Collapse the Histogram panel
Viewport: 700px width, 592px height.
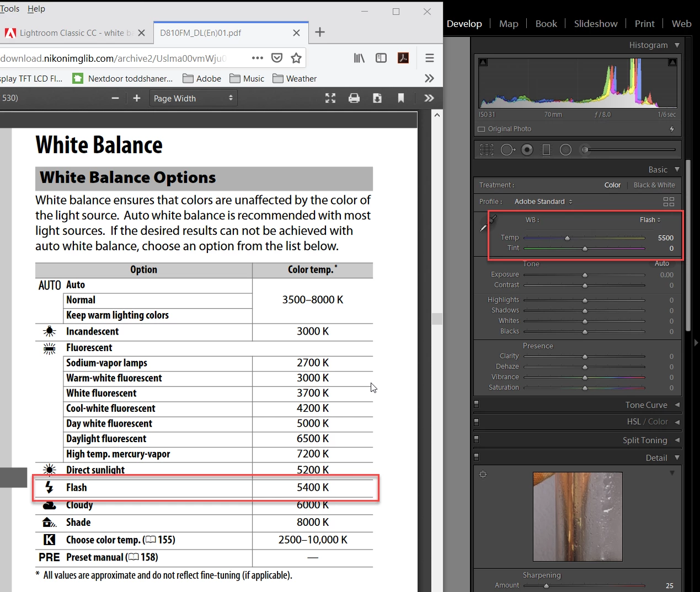pos(677,45)
